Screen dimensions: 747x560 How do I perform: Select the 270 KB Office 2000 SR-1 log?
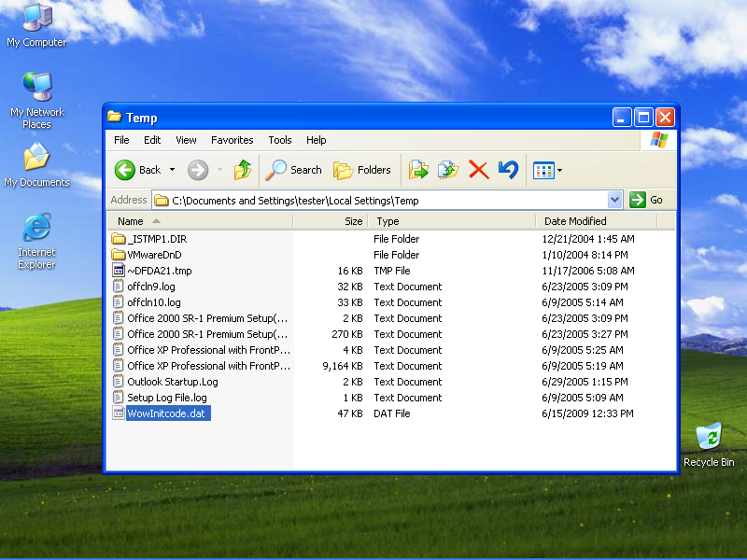207,334
